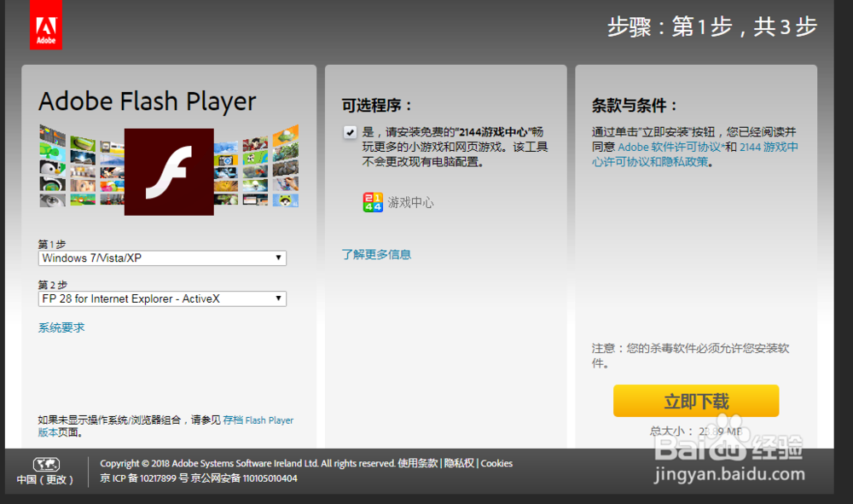Open the 隐私权 footer link
The height and width of the screenshot is (504, 853).
459,463
